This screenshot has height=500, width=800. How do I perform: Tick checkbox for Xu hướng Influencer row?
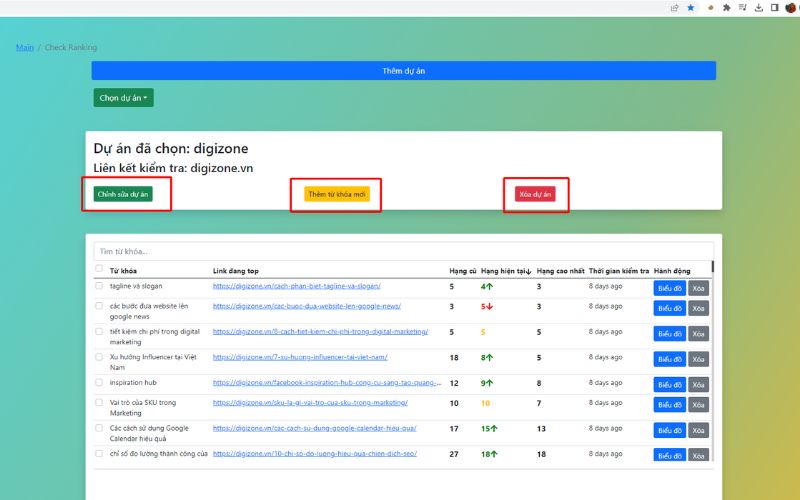click(x=99, y=357)
